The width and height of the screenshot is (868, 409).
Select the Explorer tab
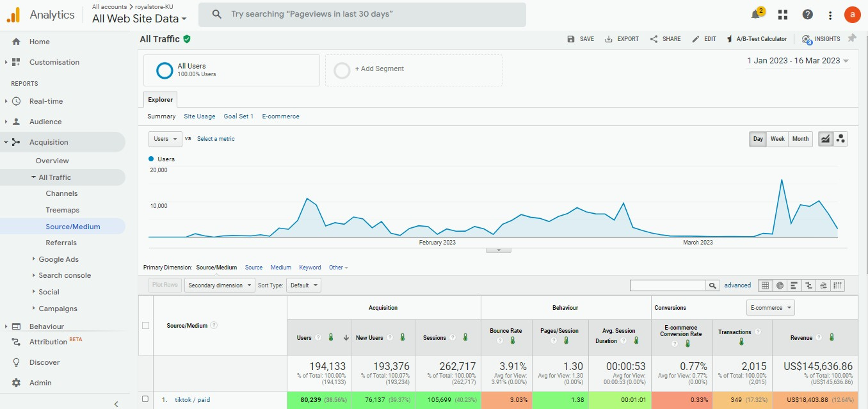click(x=161, y=99)
